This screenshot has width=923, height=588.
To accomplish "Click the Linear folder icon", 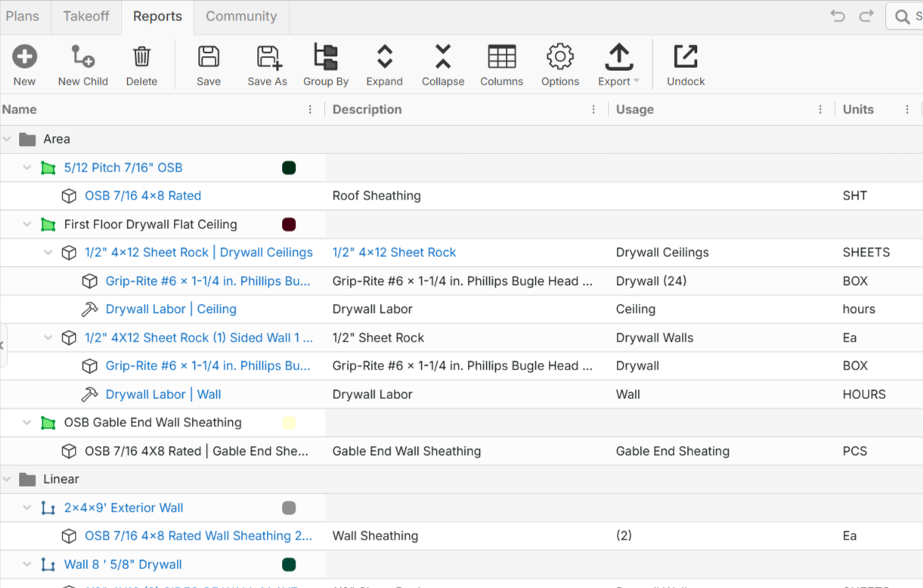I will pos(28,479).
